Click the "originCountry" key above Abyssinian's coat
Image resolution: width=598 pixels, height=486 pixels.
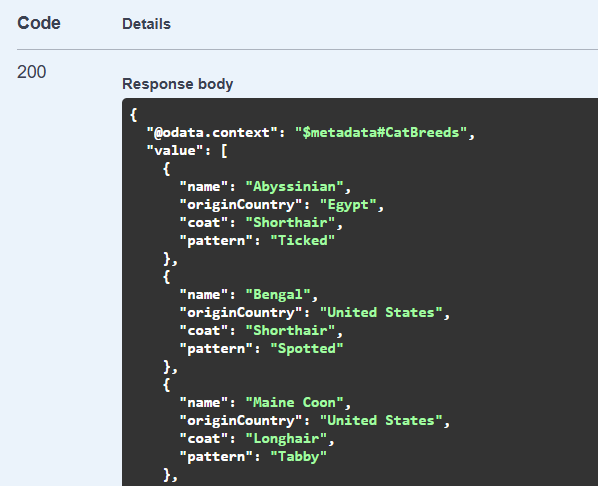241,205
